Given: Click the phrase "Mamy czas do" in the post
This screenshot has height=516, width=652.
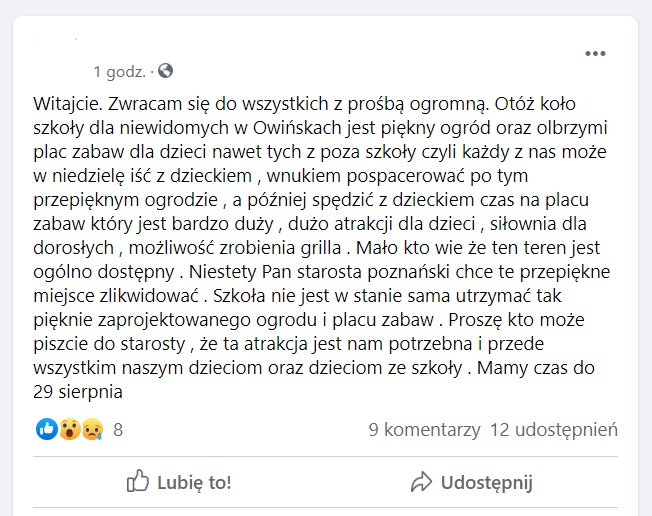Looking at the screenshot, I should (536, 368).
